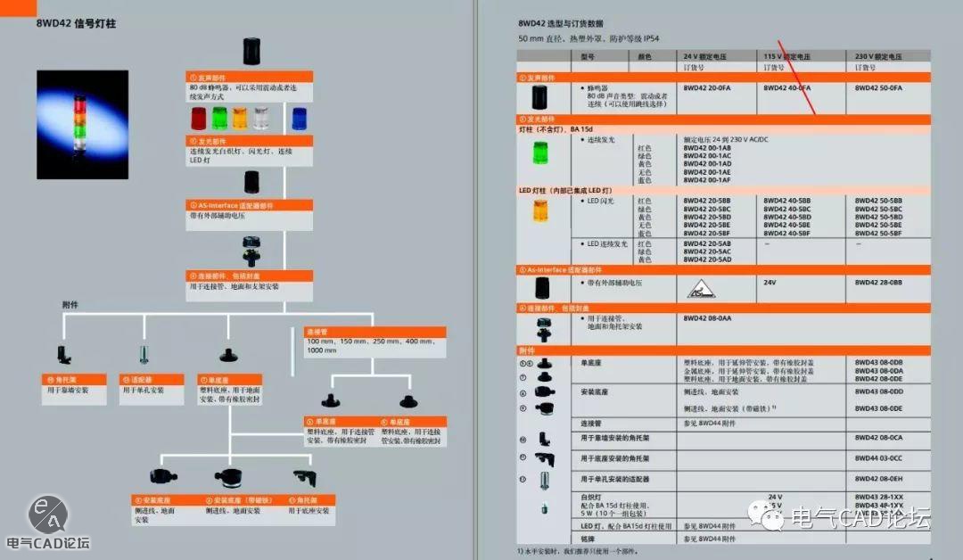Click the magnetic mounting base image in diagram
Viewport: 963px width, 560px height.
tap(229, 477)
